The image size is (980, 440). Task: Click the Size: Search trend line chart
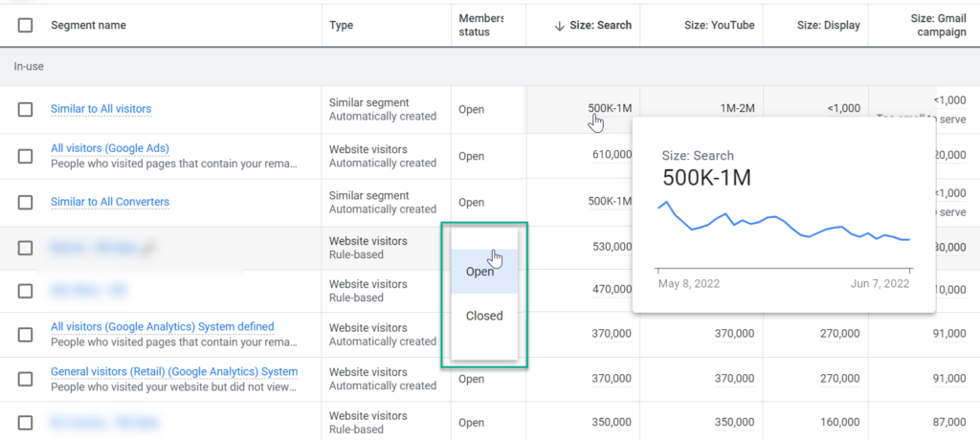(x=783, y=226)
